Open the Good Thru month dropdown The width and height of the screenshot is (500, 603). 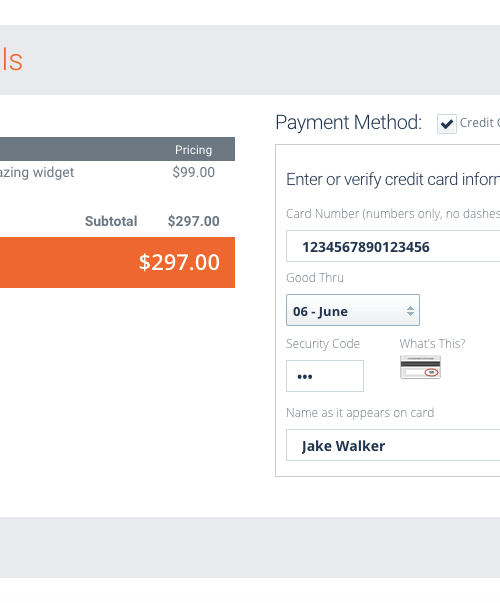[353, 310]
